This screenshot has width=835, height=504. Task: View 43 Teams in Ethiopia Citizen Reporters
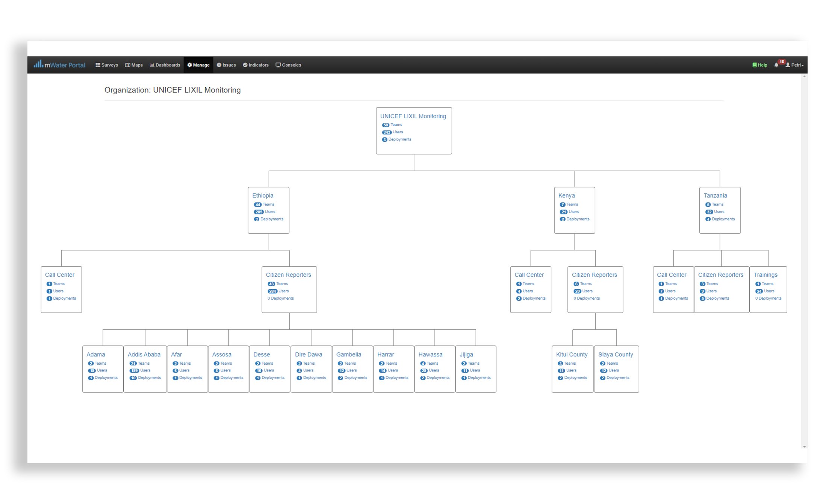pyautogui.click(x=277, y=284)
